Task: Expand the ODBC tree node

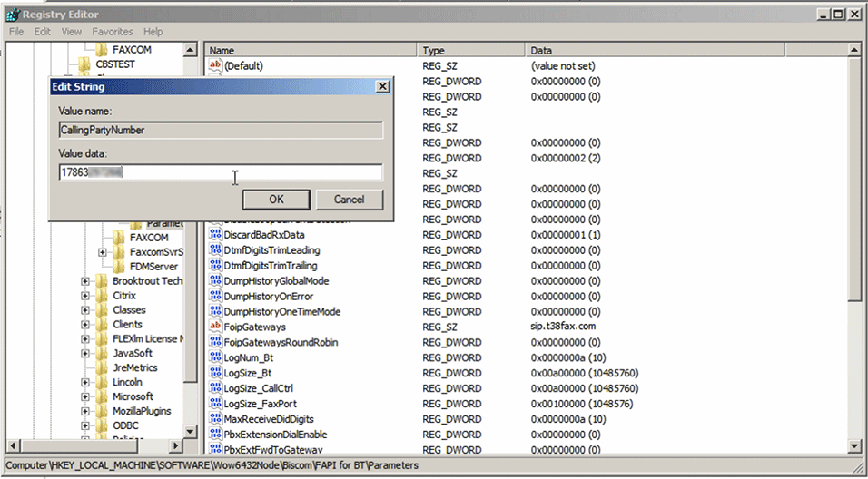Action: coord(84,425)
